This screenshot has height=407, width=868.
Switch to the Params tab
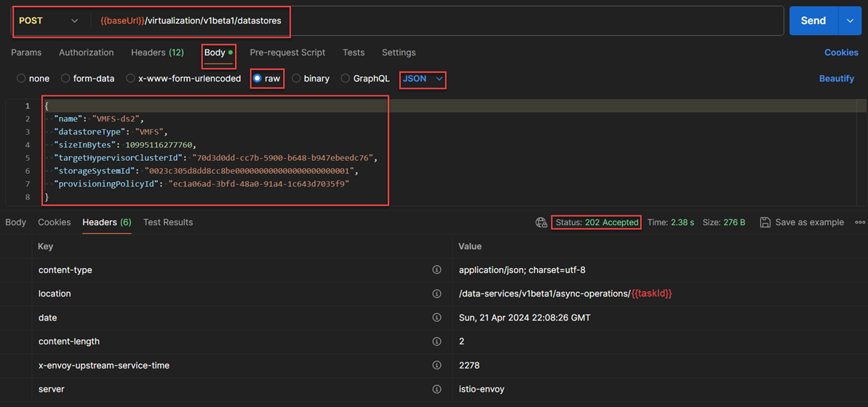coord(26,52)
